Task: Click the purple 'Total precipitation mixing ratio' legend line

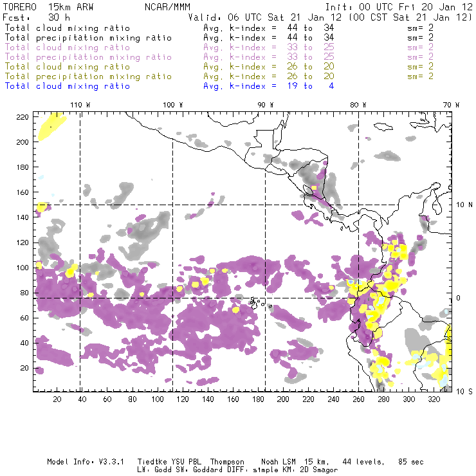Action: [x=88, y=57]
